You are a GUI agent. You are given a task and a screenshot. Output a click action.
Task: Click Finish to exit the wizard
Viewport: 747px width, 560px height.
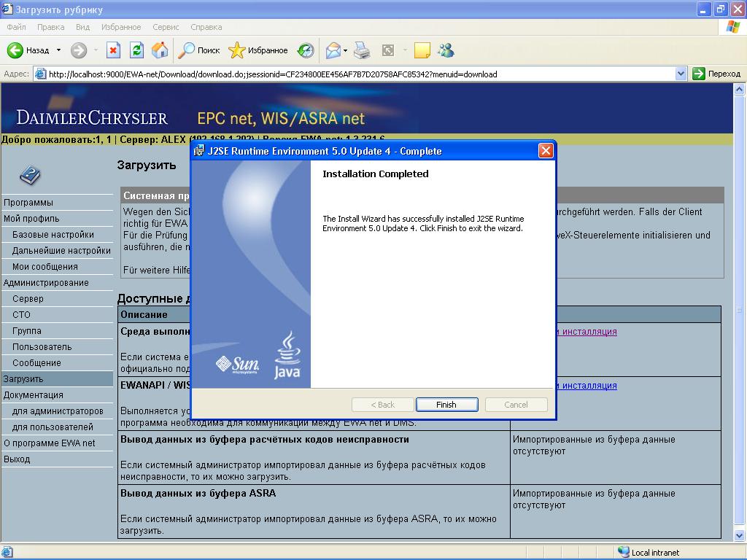[446, 405]
